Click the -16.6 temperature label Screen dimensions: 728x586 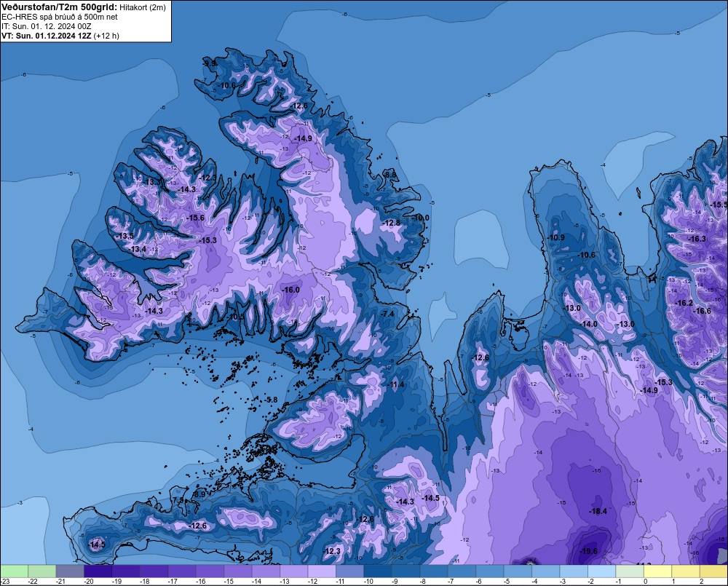coord(702,311)
